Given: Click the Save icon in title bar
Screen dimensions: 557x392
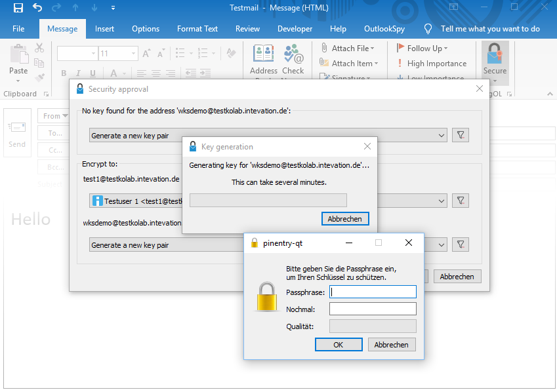Looking at the screenshot, I should click(x=18, y=8).
